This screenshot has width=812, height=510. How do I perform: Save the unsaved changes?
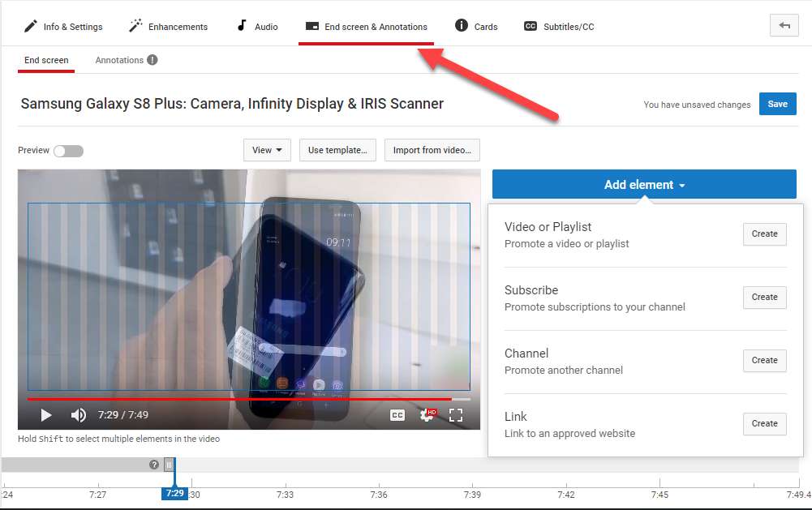pyautogui.click(x=777, y=104)
